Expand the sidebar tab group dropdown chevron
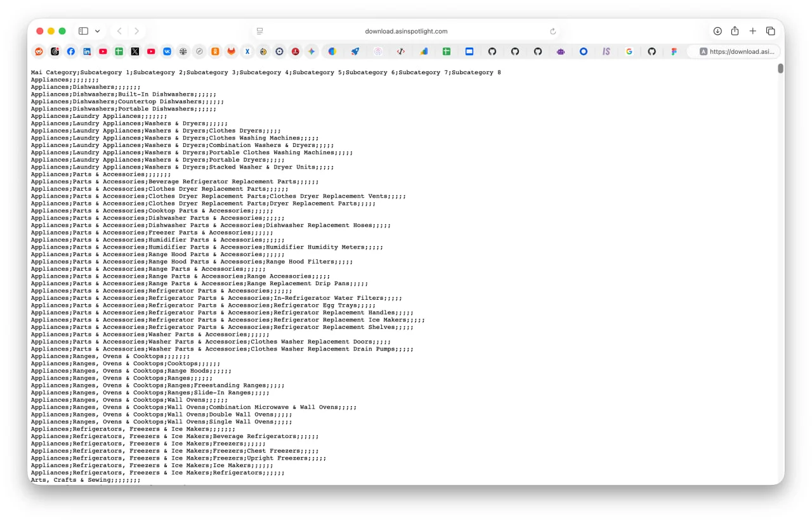 97,31
